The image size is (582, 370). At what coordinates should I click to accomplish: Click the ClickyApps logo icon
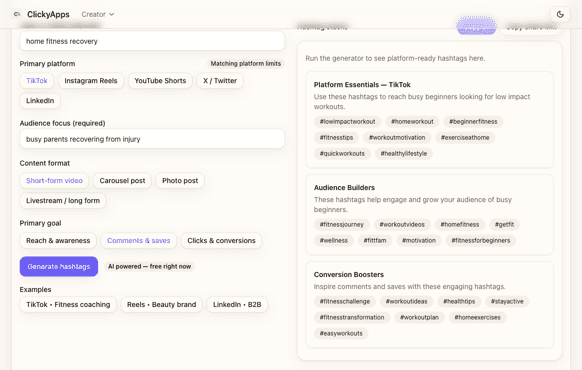pos(17,14)
